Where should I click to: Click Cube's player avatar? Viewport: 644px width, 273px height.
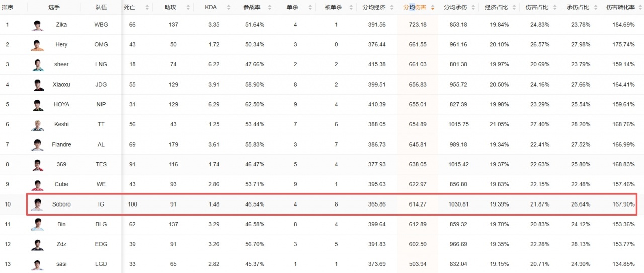37,184
